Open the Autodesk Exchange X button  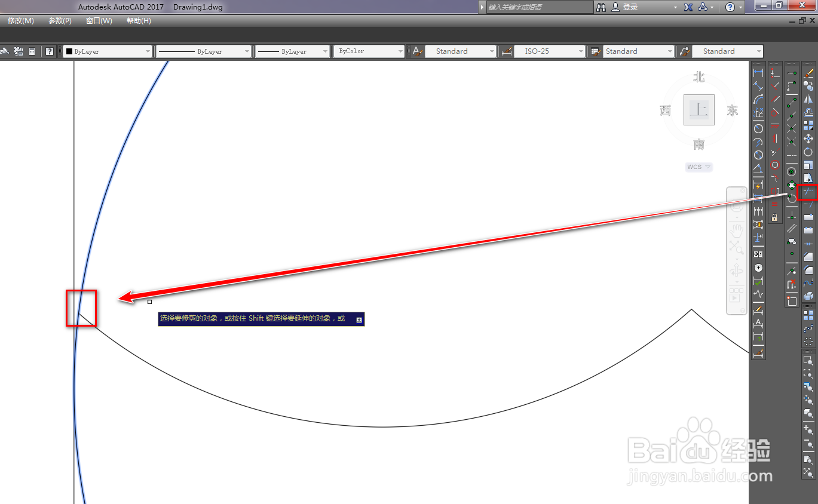[688, 7]
